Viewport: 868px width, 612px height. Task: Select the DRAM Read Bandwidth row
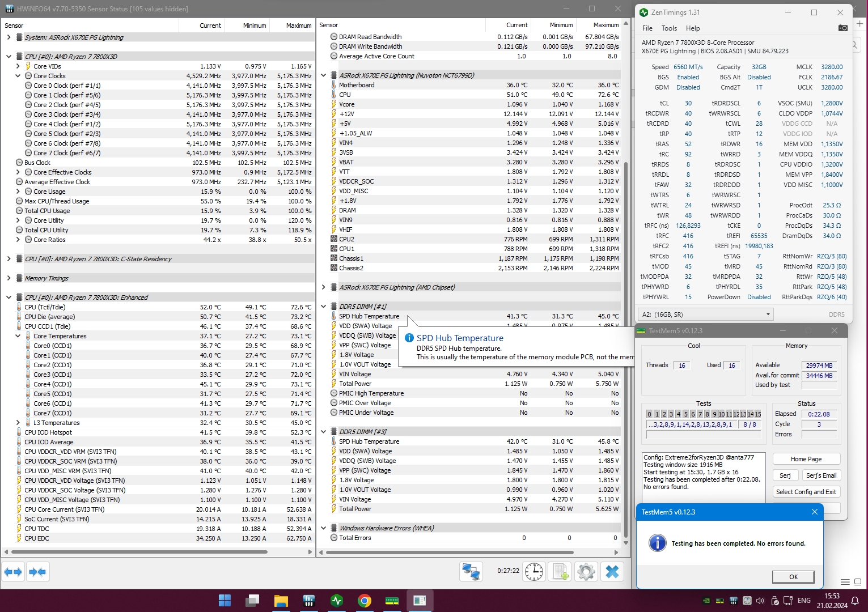coord(470,37)
